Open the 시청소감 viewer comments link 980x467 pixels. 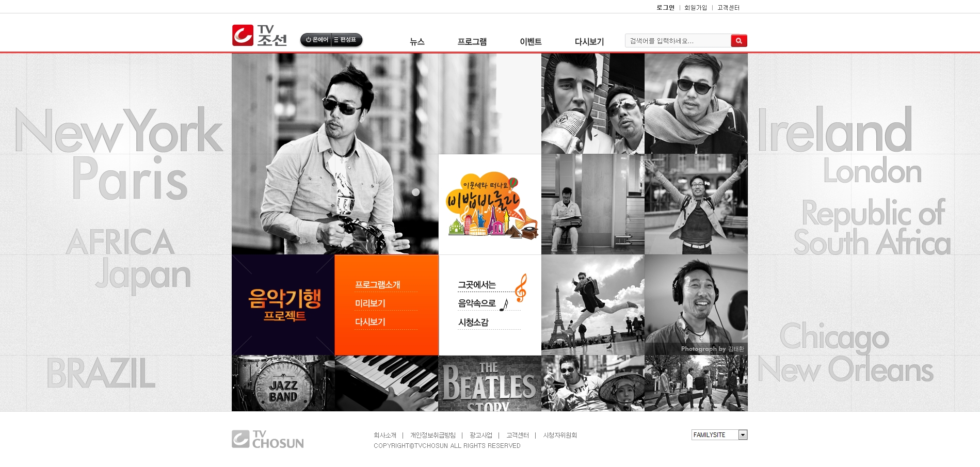pos(473,323)
